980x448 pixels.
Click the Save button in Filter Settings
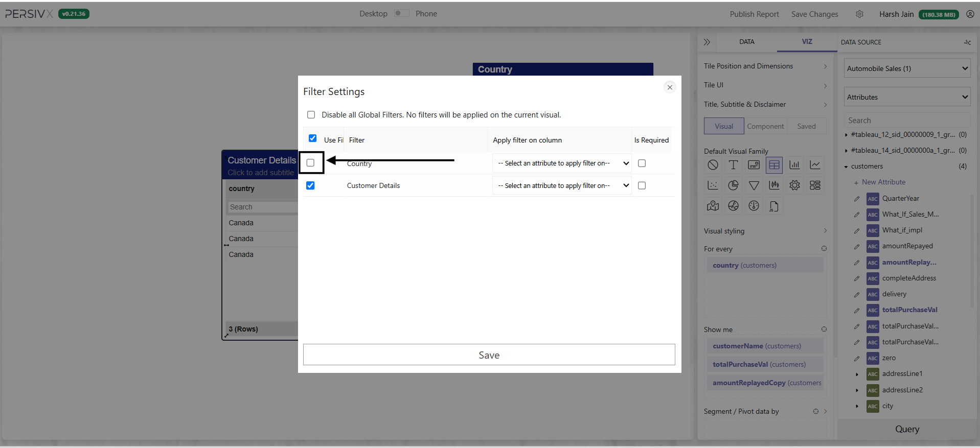pyautogui.click(x=489, y=355)
